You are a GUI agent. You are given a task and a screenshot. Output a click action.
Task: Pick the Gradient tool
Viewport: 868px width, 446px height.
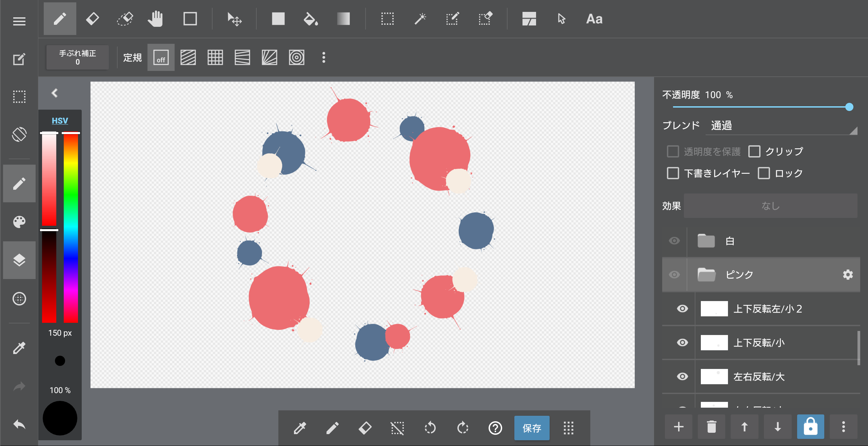pyautogui.click(x=343, y=19)
